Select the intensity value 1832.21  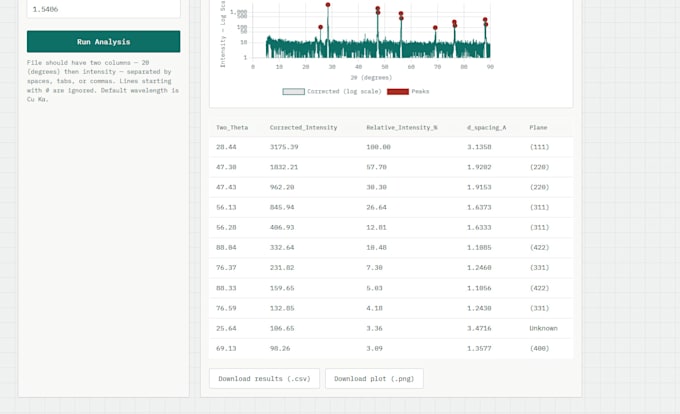(x=284, y=167)
